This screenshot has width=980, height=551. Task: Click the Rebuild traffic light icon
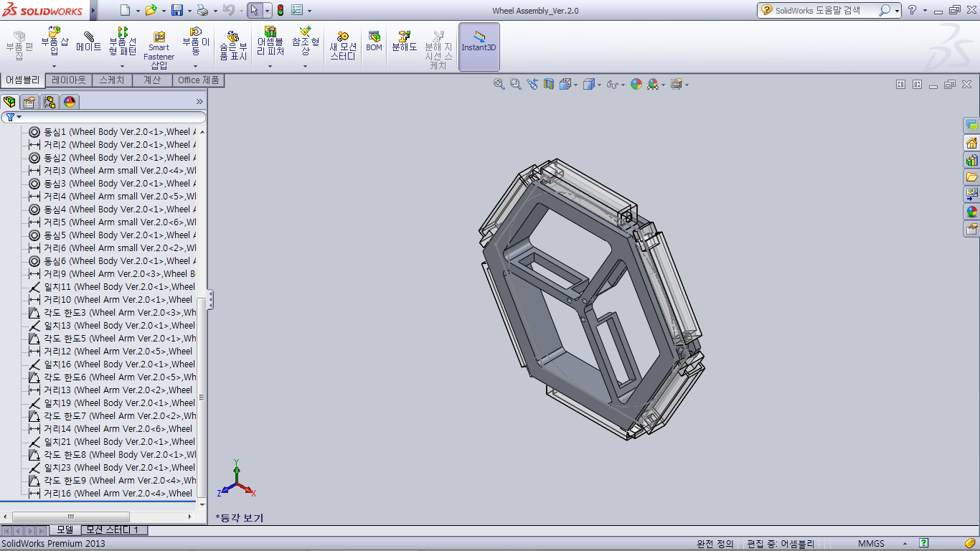(280, 10)
